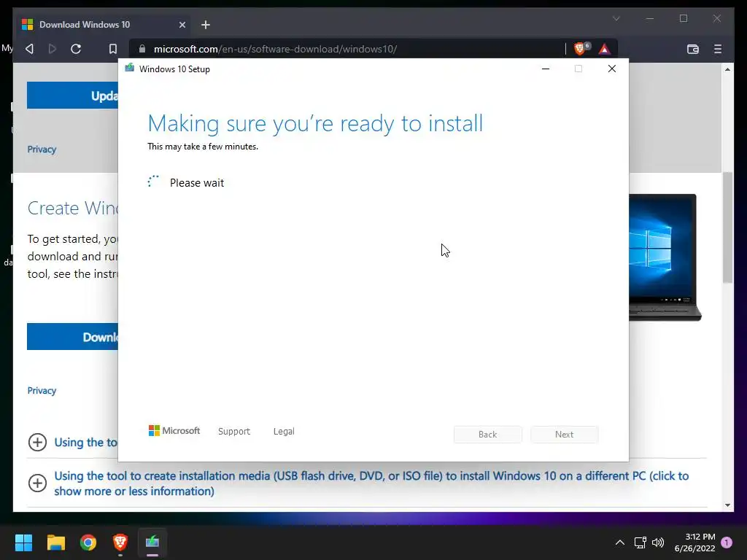The height and width of the screenshot is (560, 747).
Task: Open the lower Privacy link on webpage
Action: 42,391
